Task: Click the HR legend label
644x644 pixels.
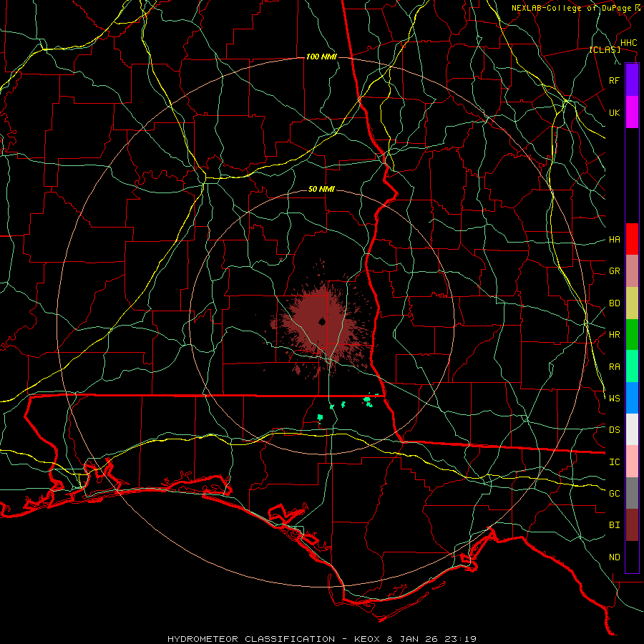Action: pyautogui.click(x=614, y=335)
